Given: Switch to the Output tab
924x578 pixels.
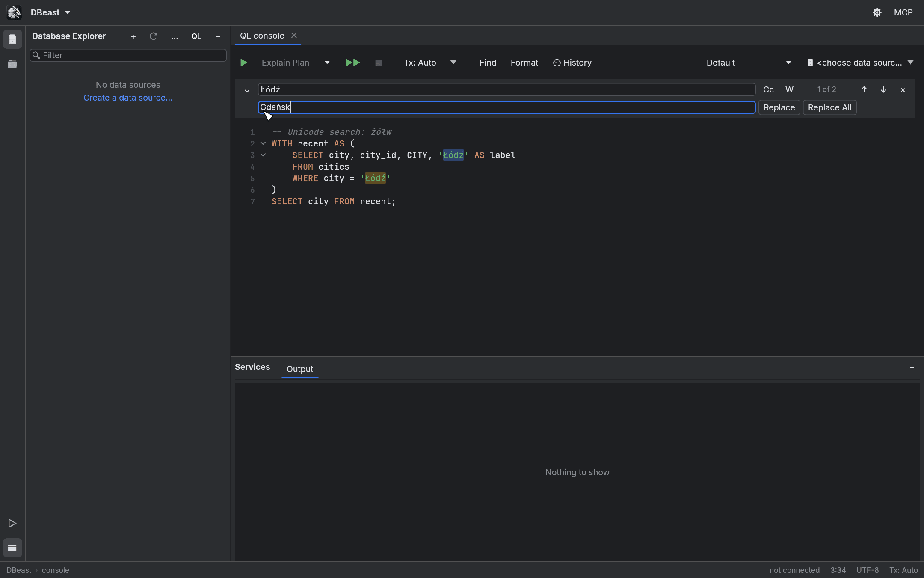Looking at the screenshot, I should click(x=300, y=369).
